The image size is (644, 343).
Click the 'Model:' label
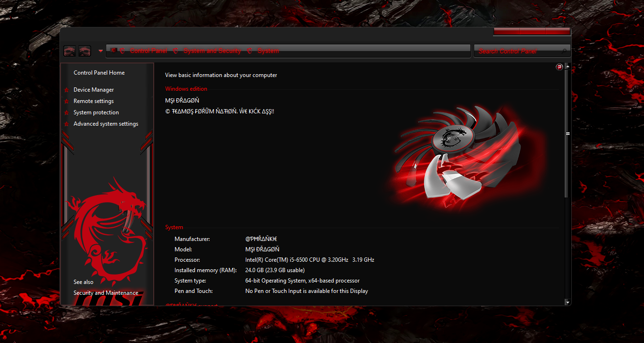pos(183,249)
